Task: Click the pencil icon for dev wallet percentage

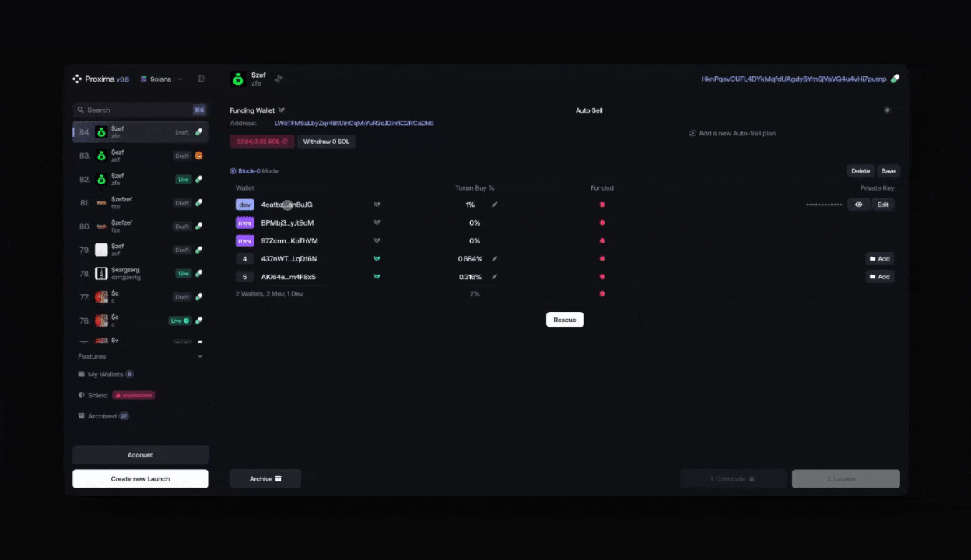Action: pos(494,205)
